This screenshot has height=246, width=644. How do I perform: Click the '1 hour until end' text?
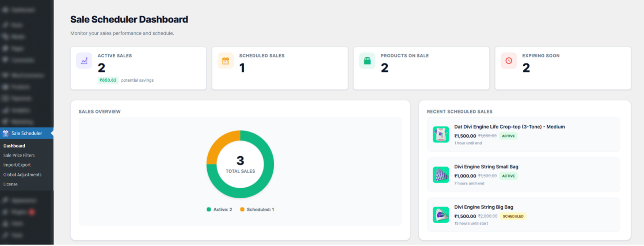tap(468, 143)
